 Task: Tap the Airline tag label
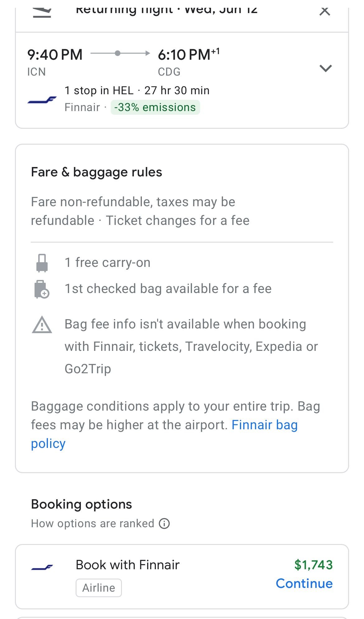tap(99, 588)
